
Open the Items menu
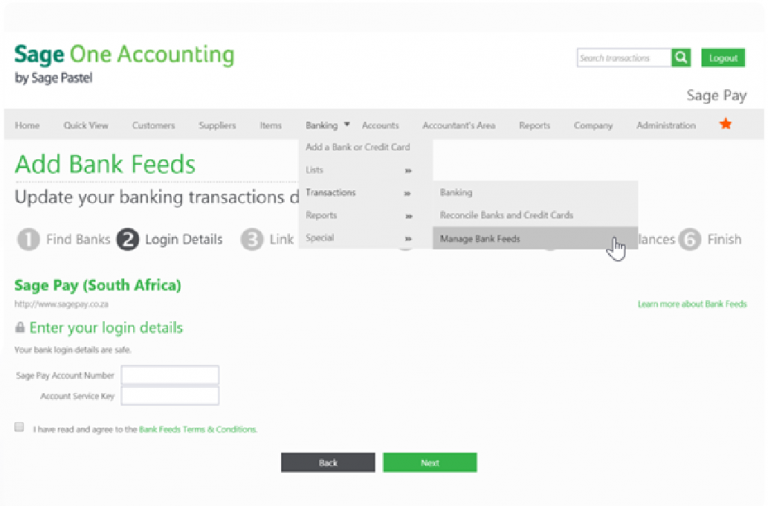click(271, 125)
